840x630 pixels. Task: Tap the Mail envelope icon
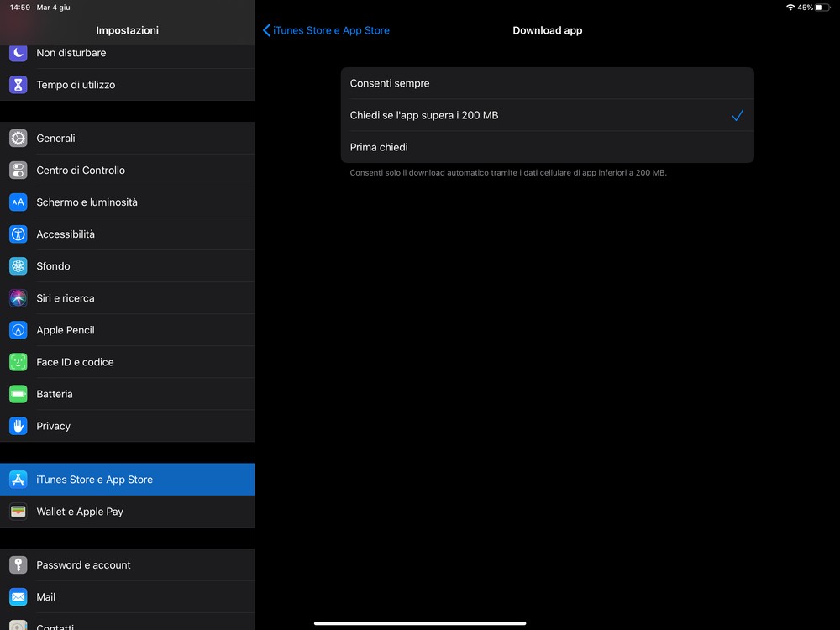point(18,596)
